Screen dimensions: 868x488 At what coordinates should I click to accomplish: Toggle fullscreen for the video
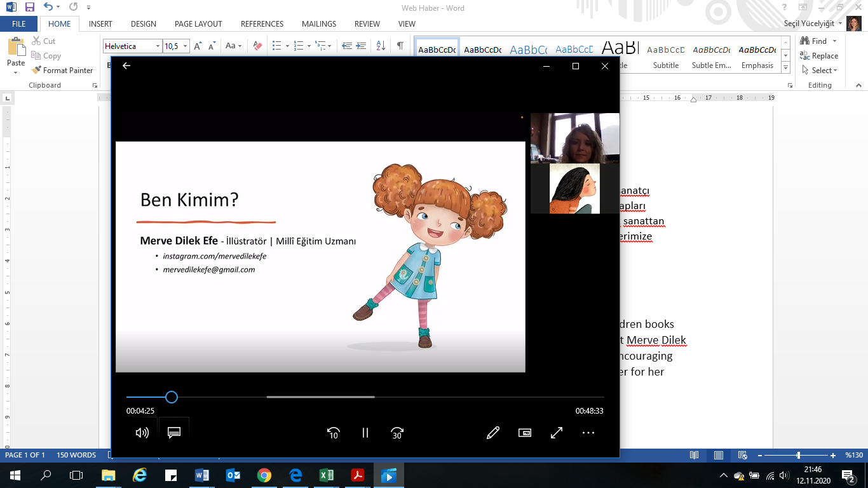point(557,433)
